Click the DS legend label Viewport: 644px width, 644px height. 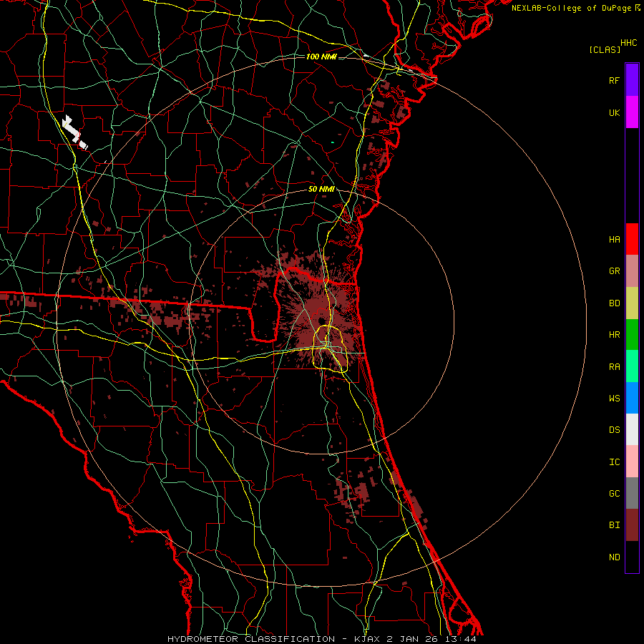[x=614, y=429]
